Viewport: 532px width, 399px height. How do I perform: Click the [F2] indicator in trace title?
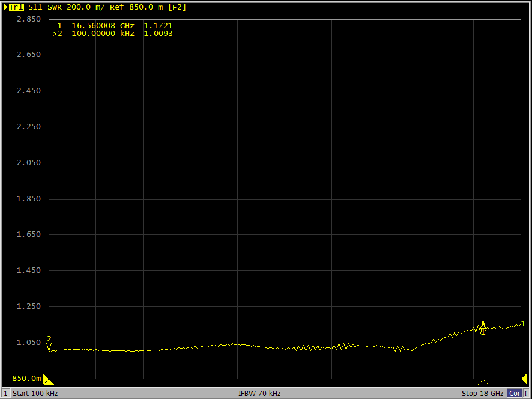(177, 7)
